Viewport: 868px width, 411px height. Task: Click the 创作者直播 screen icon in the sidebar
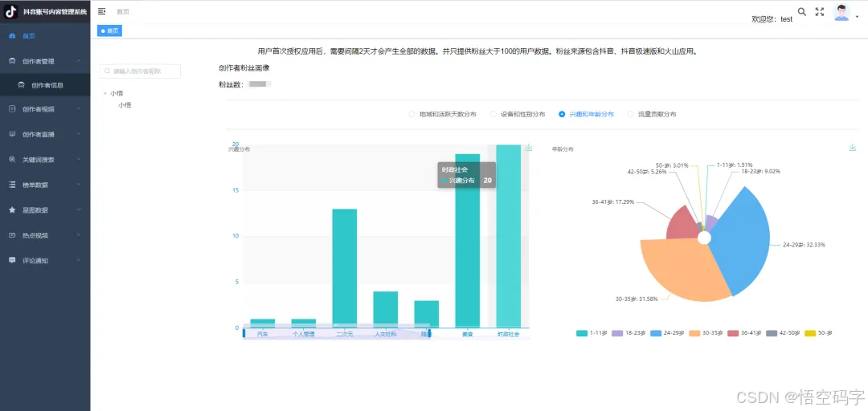pos(12,134)
